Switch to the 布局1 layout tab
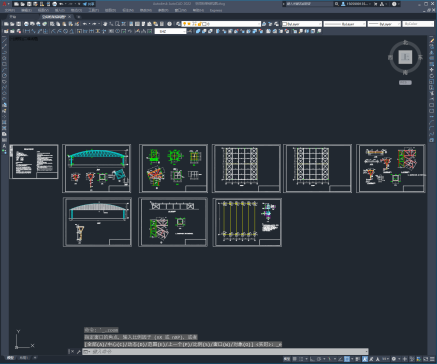 click(23, 358)
